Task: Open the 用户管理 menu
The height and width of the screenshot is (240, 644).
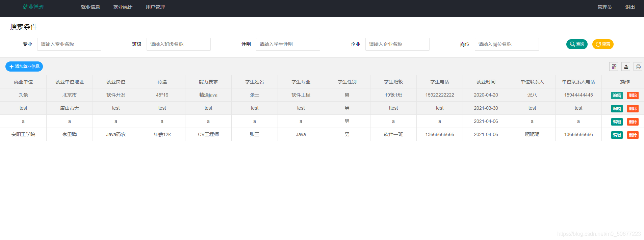Action: (155, 7)
